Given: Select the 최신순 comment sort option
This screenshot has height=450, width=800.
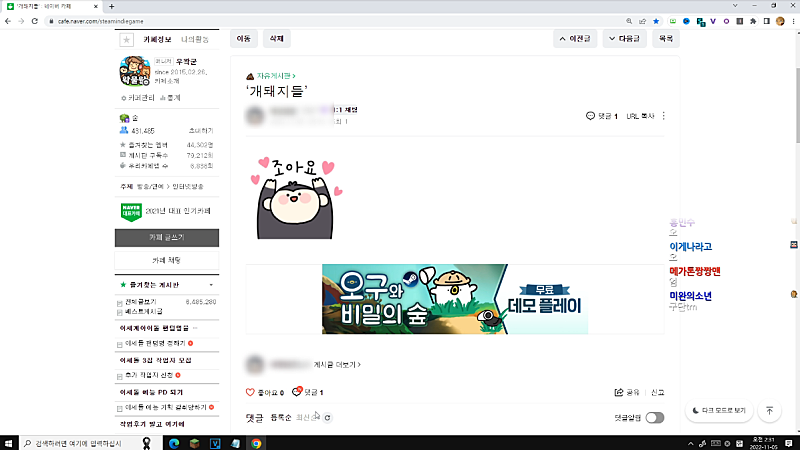Looking at the screenshot, I should click(306, 417).
